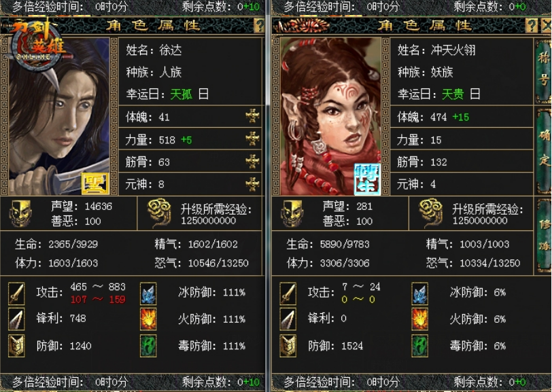This screenshot has width=552, height=392.
Task: Open help in 徐达's attribute panel
Action: pos(259,25)
